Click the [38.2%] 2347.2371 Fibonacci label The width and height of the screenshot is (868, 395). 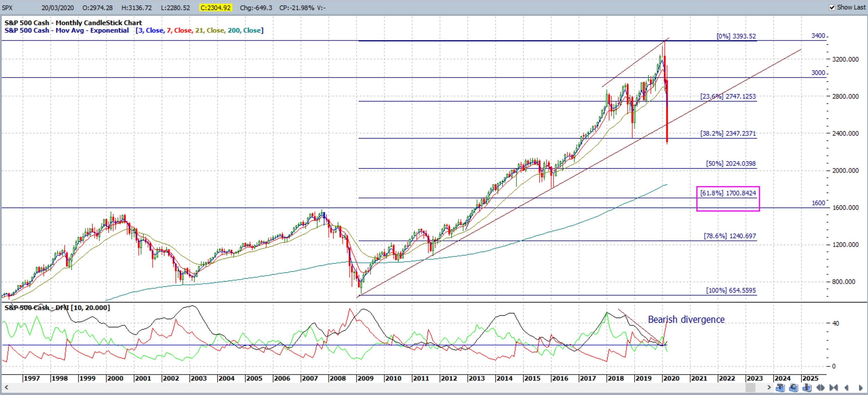728,133
